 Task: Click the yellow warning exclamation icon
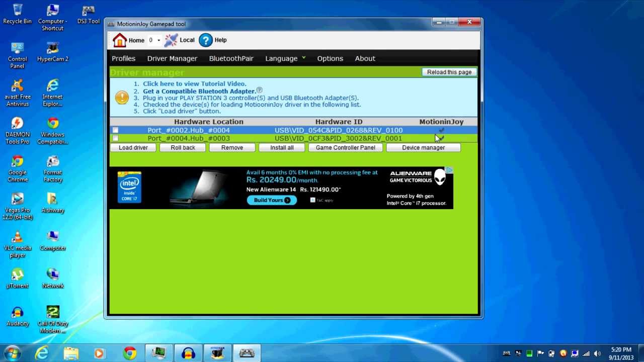[122, 97]
